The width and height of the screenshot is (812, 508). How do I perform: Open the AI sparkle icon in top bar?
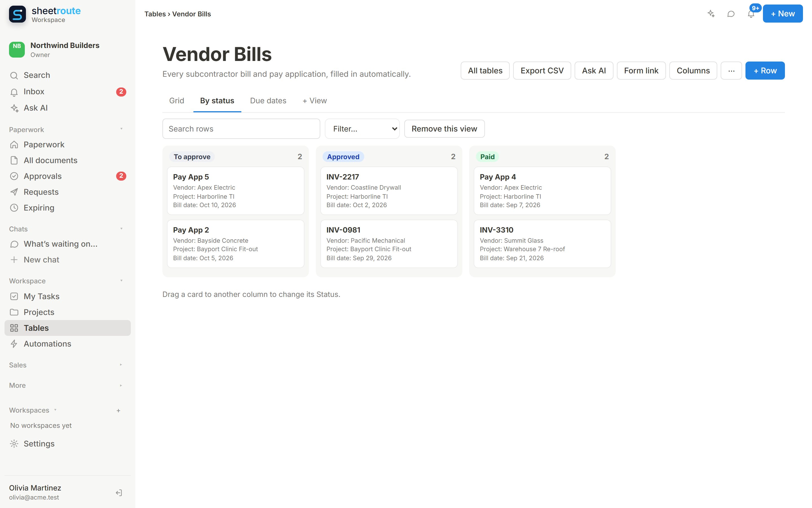pyautogui.click(x=711, y=14)
